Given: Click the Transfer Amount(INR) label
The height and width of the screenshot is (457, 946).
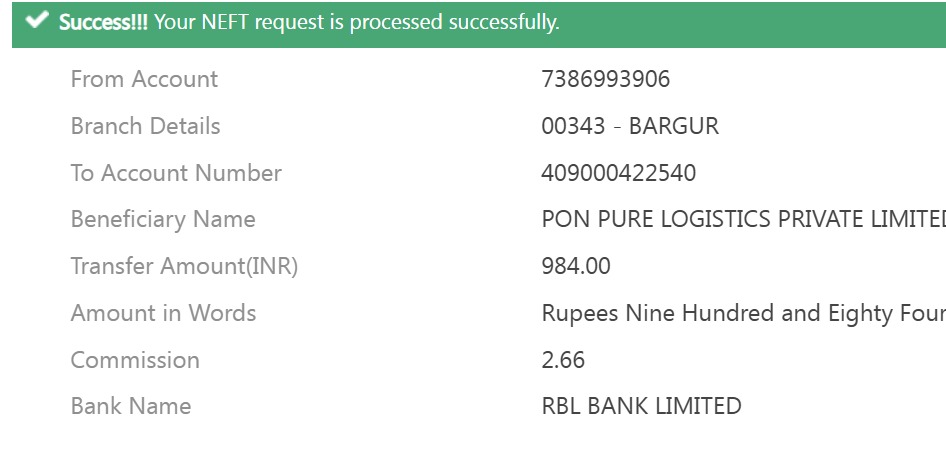Looking at the screenshot, I should (x=184, y=266).
